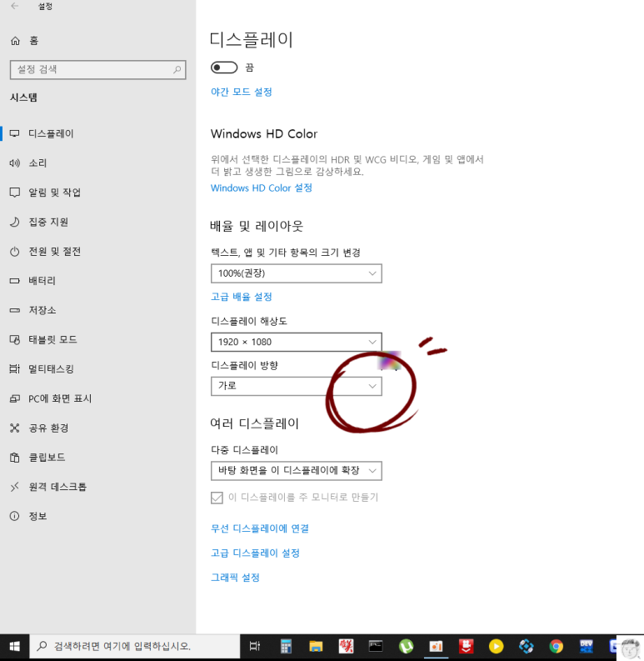Open 야간 모드 설정 link
The width and height of the screenshot is (644, 661).
[241, 92]
